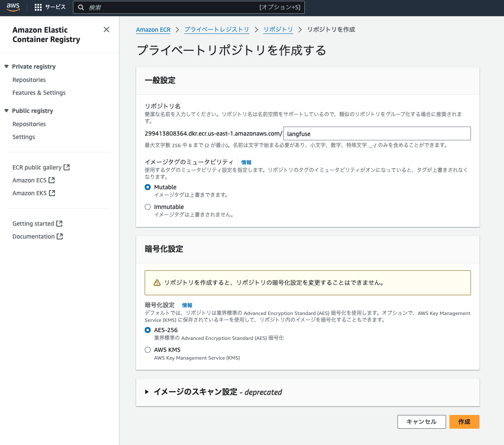Click the Amazon ECR breadcrumb link
Image resolution: width=504 pixels, height=445 pixels.
tap(153, 29)
